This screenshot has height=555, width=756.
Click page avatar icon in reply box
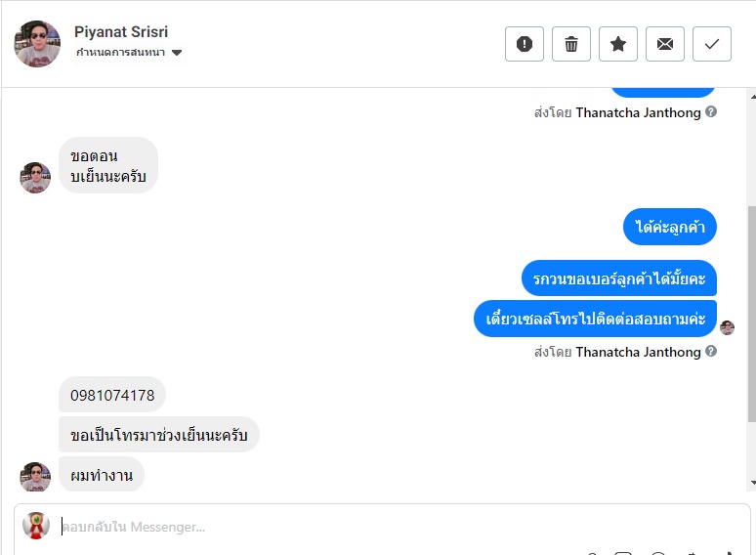tap(36, 526)
